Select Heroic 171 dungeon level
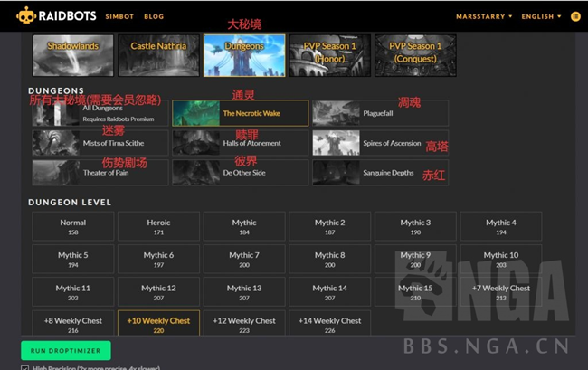 click(x=158, y=226)
